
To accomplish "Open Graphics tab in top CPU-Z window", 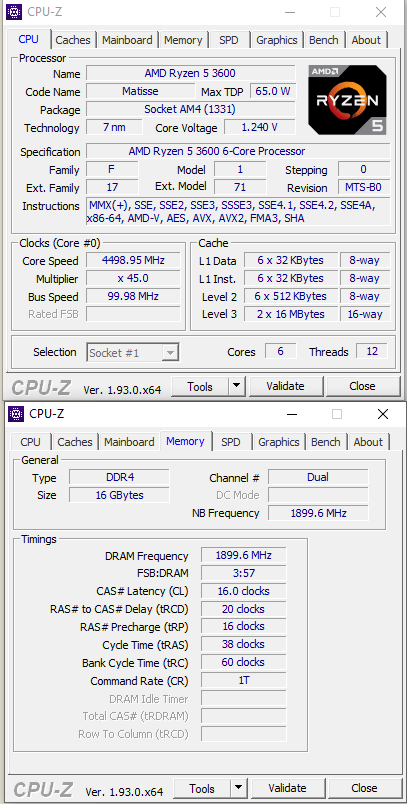I will 277,40.
